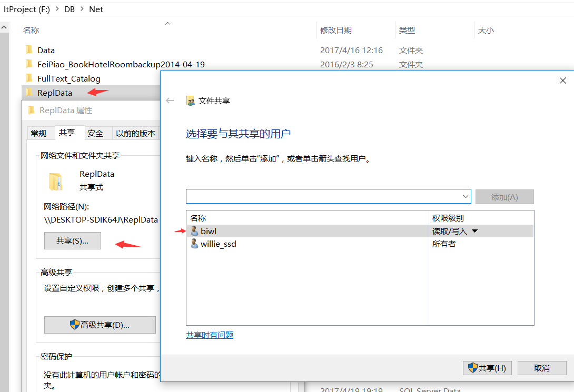Click the back arrow in File Sharing dialog
The width and height of the screenshot is (574, 392).
[170, 100]
